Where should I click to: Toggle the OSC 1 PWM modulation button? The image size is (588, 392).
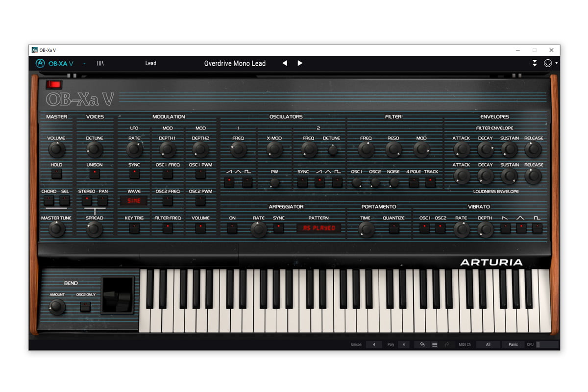coord(200,173)
